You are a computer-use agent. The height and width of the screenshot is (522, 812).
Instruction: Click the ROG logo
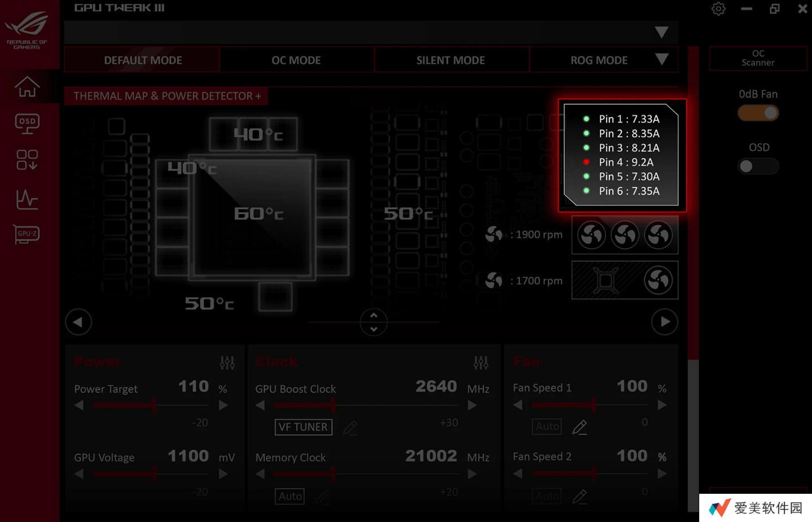point(27,31)
